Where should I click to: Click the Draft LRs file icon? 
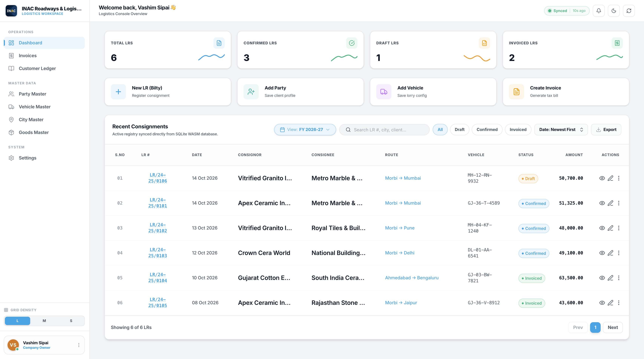tap(485, 43)
